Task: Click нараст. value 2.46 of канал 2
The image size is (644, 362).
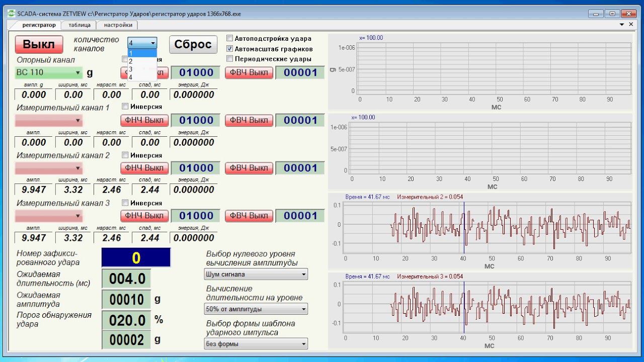Action: click(x=112, y=190)
